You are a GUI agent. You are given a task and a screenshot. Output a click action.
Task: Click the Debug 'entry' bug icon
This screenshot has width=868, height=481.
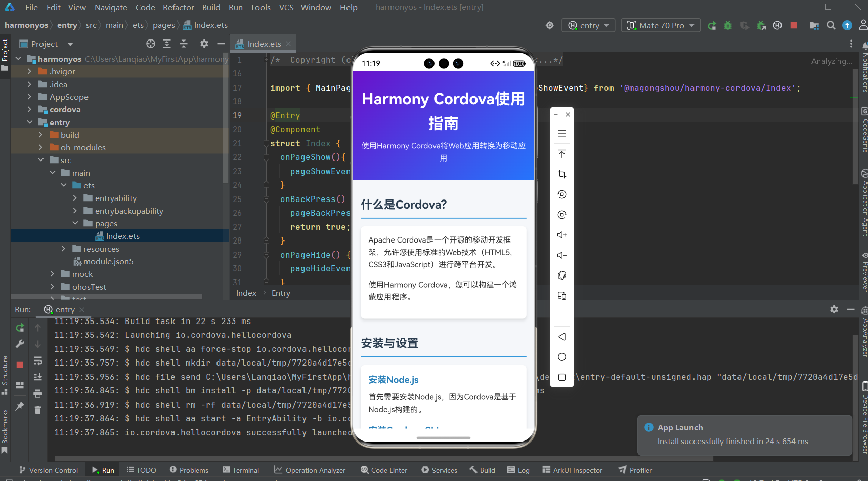[728, 25]
